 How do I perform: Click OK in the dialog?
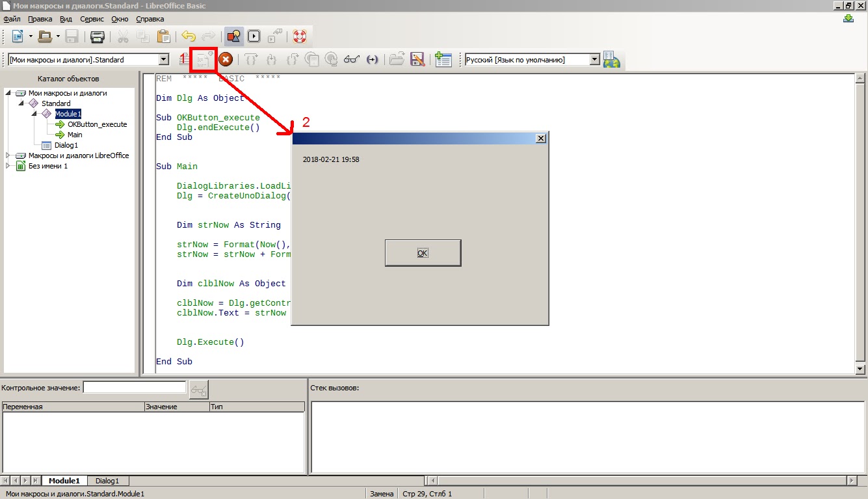coord(423,253)
